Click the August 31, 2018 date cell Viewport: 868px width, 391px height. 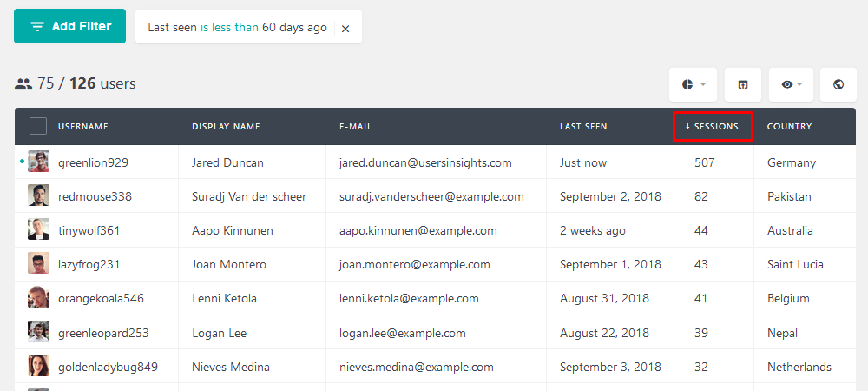(604, 299)
